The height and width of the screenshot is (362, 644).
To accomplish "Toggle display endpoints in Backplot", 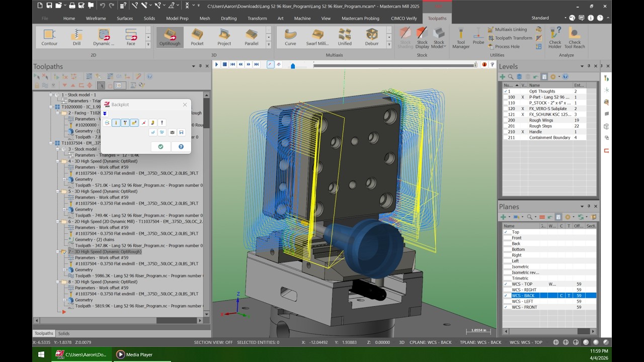I will point(144,123).
